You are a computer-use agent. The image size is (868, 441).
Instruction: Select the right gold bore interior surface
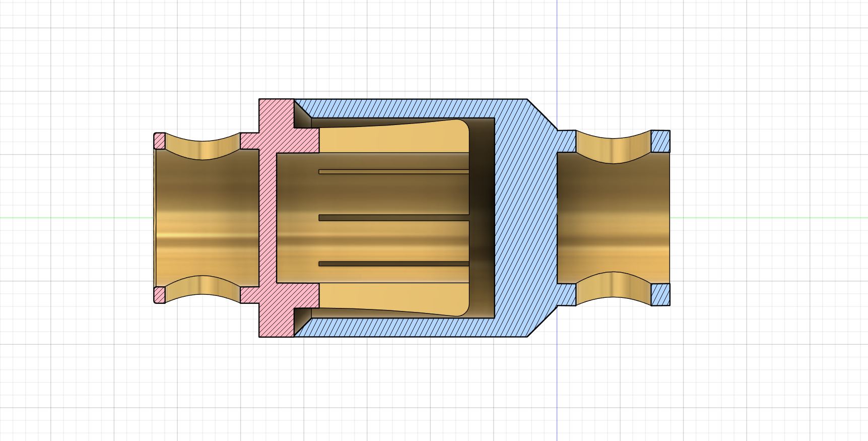pyautogui.click(x=614, y=218)
